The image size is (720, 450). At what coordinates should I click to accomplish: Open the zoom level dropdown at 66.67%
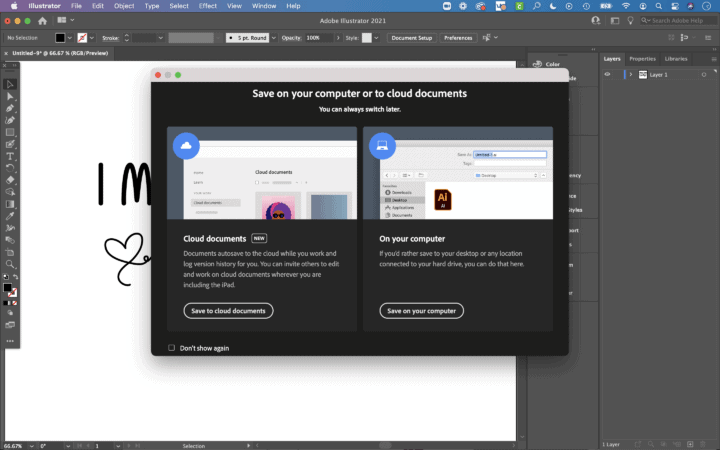click(x=31, y=445)
